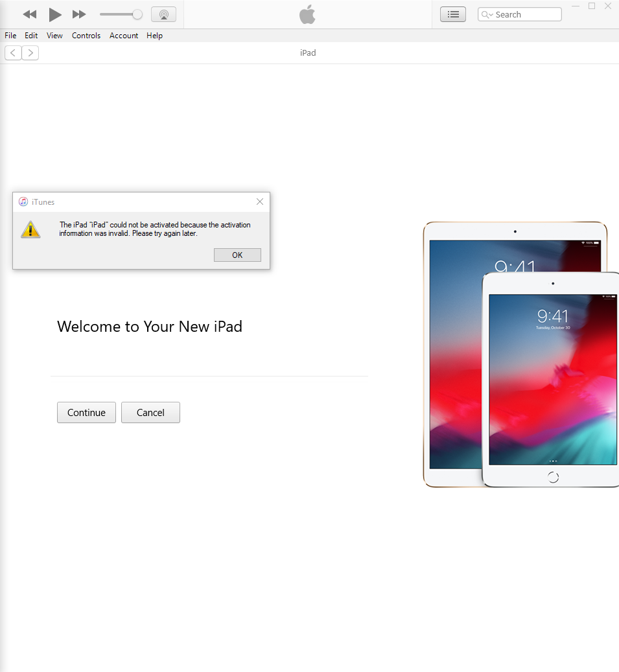This screenshot has width=619, height=672.
Task: Open the list view button
Action: 453,14
